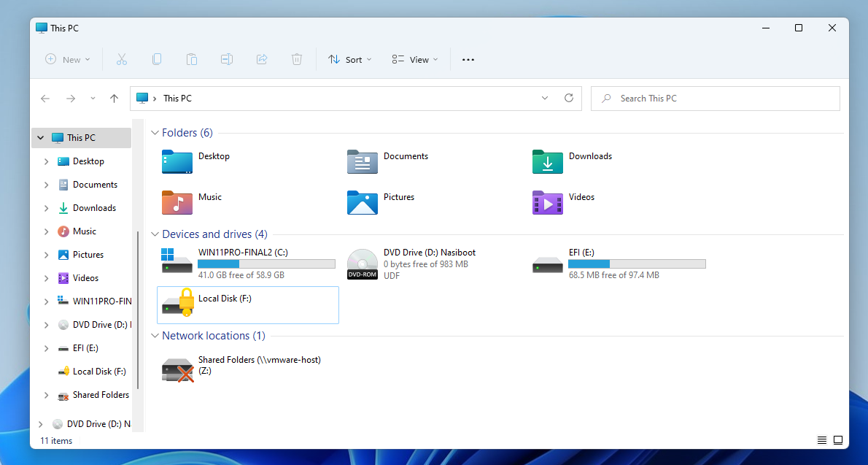The height and width of the screenshot is (465, 868).
Task: Maximize the This PC window
Action: click(799, 28)
